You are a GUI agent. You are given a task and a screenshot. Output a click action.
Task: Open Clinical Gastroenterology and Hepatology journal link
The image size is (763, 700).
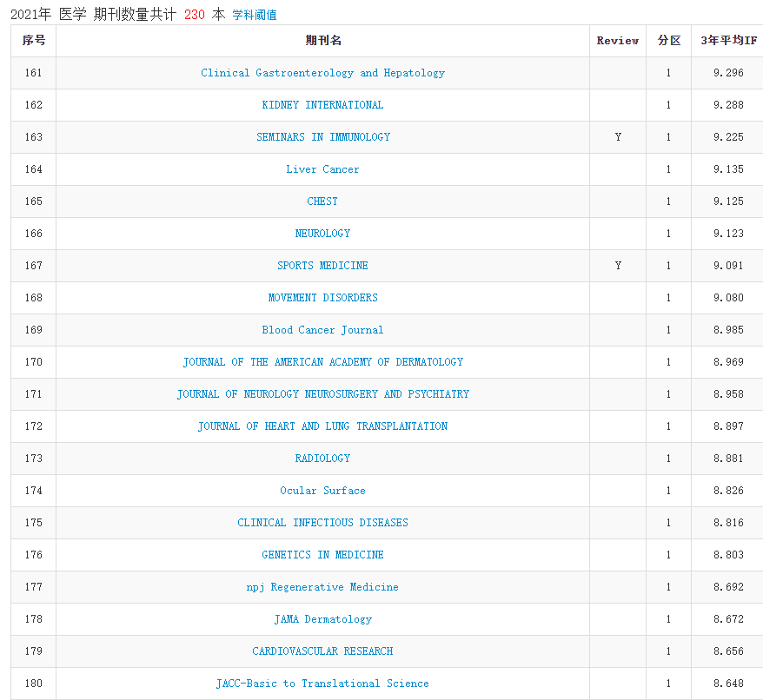322,73
